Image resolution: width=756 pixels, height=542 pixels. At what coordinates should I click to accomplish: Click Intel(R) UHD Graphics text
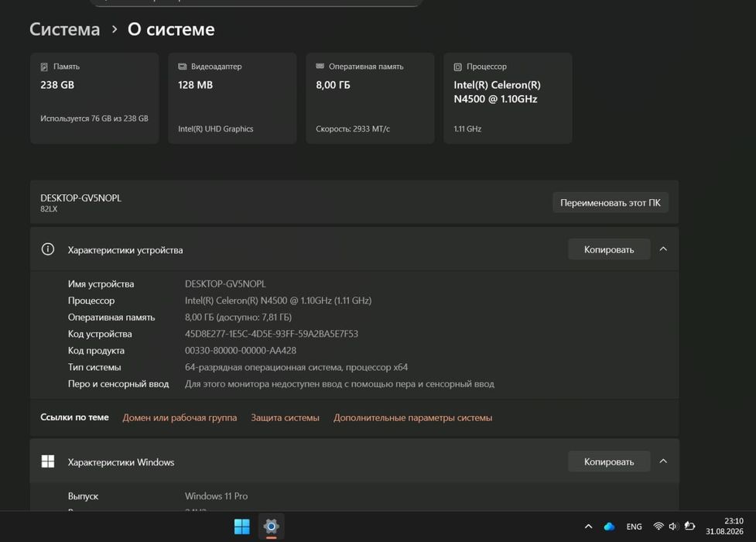pyautogui.click(x=216, y=129)
